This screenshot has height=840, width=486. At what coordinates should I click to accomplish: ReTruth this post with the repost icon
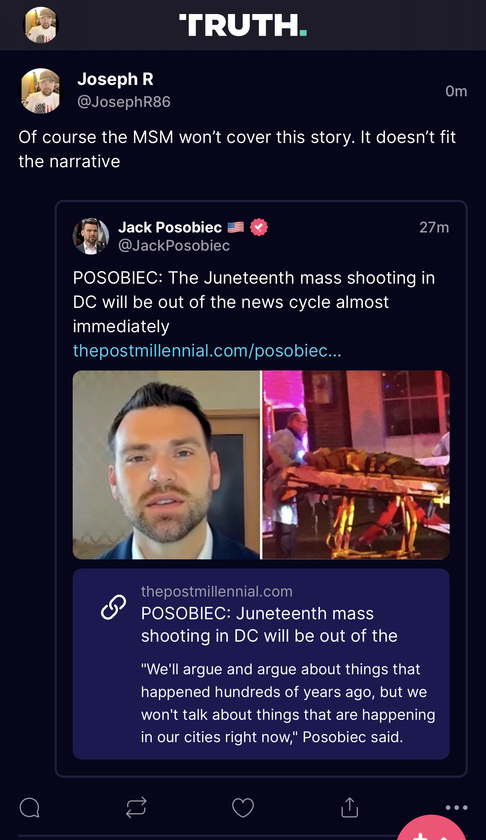(136, 807)
